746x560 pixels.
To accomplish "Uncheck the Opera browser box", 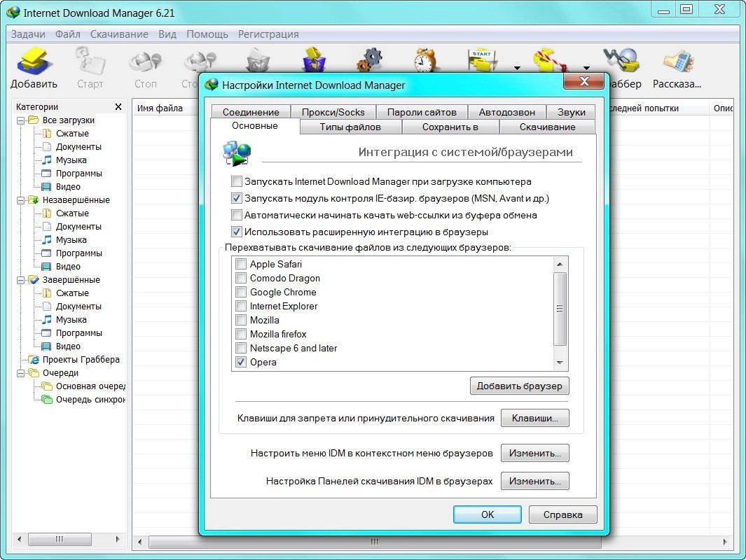I will [241, 362].
